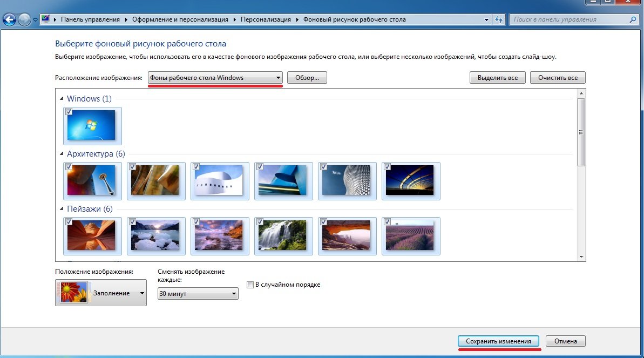Click the Back navigation arrow

click(9, 19)
